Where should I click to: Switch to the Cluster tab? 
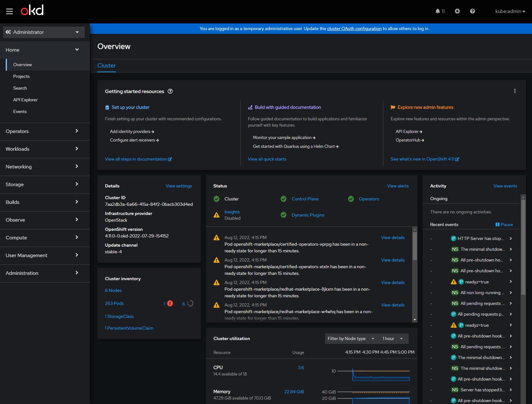pos(106,66)
